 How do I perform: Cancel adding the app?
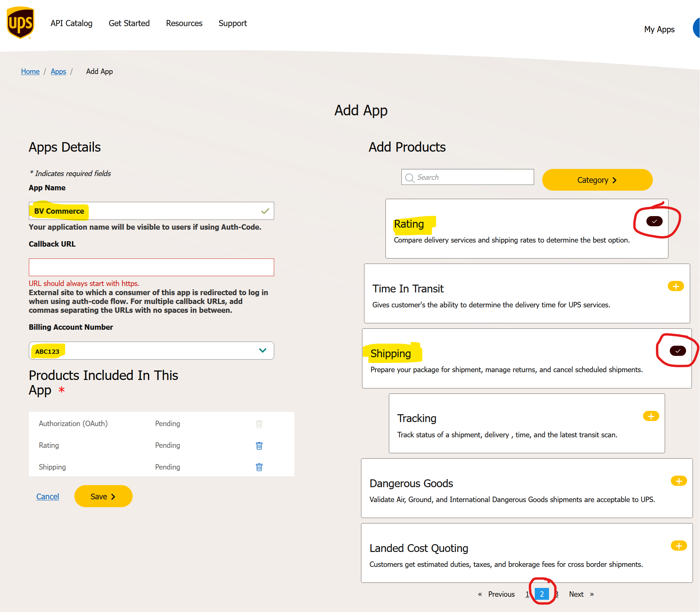[x=48, y=497]
